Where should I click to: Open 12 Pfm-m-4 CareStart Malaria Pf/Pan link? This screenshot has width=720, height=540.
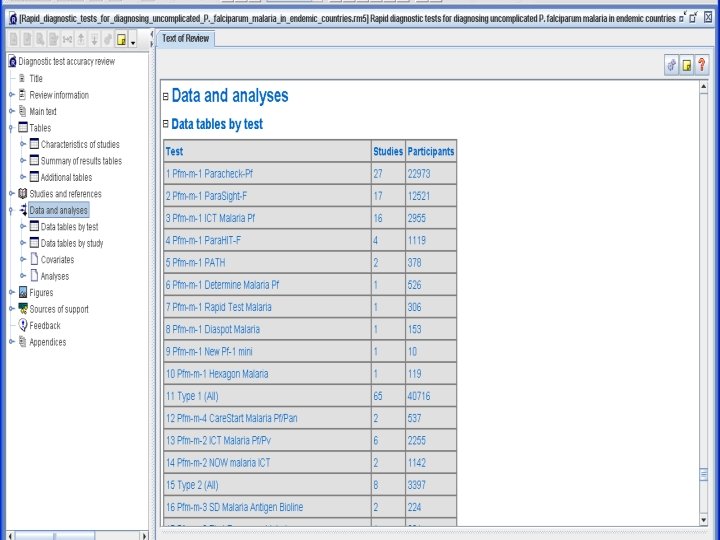pyautogui.click(x=231, y=418)
